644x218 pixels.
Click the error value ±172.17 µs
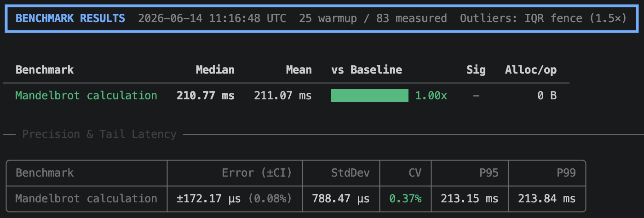pyautogui.click(x=209, y=199)
